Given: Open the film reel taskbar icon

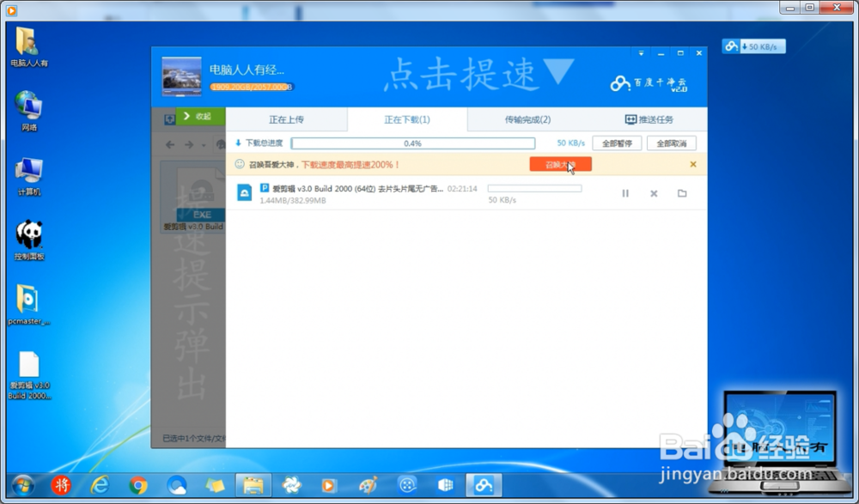Looking at the screenshot, I should tap(407, 485).
